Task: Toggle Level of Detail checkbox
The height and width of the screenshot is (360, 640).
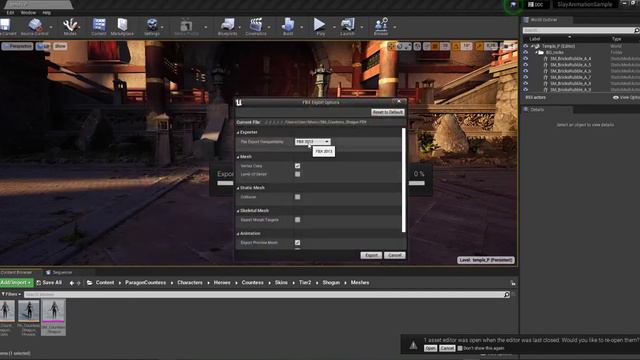Action: click(298, 174)
